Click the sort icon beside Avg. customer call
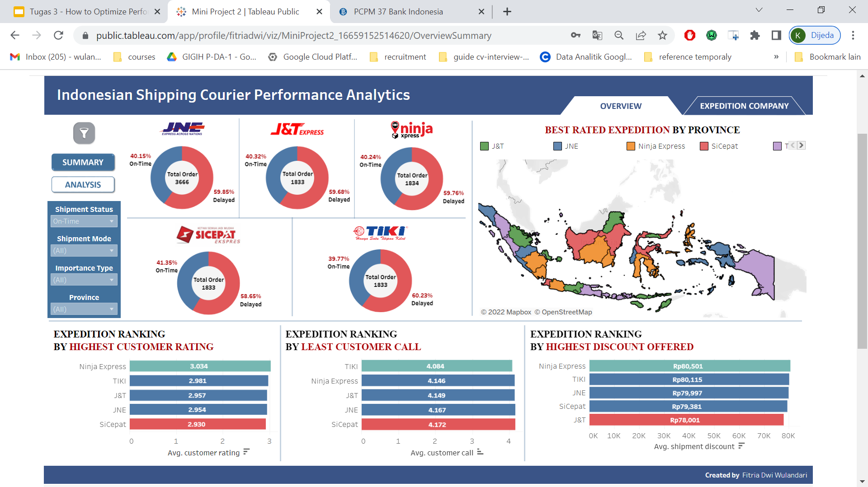Screen dimensions: 868x487 click(x=480, y=452)
